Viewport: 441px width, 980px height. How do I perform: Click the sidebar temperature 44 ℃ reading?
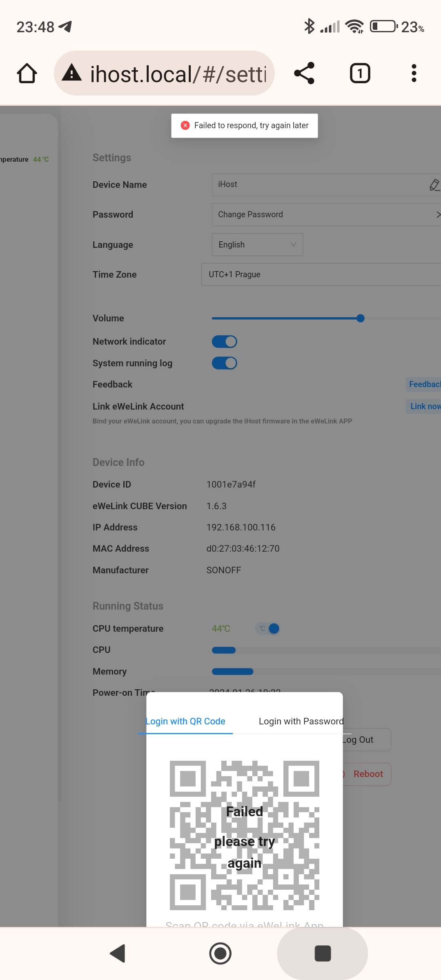(41, 159)
